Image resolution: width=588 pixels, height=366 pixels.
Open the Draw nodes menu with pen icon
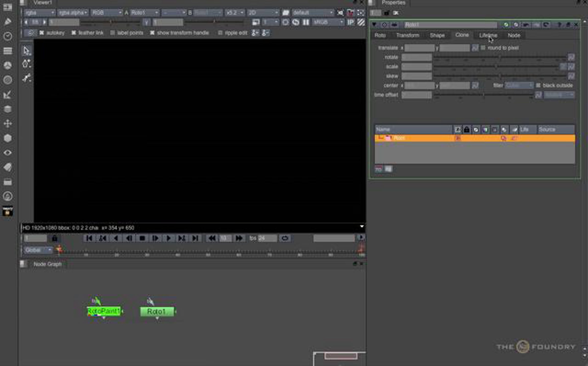coord(8,22)
